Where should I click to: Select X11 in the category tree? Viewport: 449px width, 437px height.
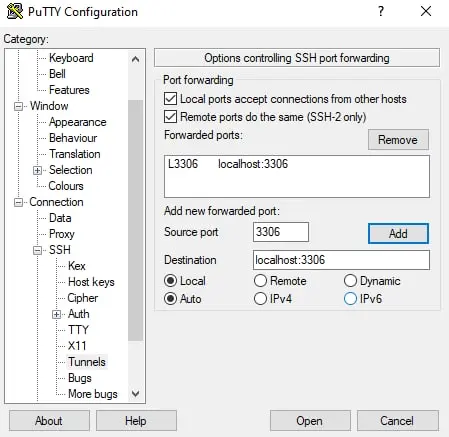(x=77, y=346)
